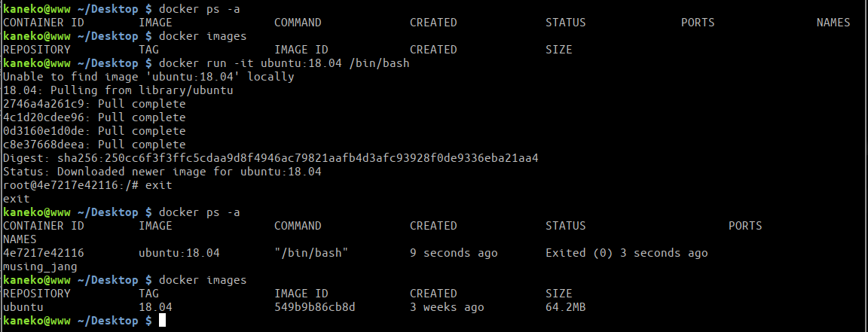
Task: Click the container ID 4e7217e42116 in the ps output
Action: click(x=44, y=253)
